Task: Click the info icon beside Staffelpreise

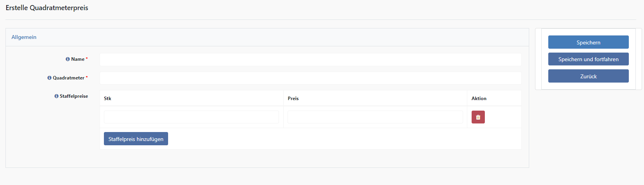Action: [x=56, y=96]
